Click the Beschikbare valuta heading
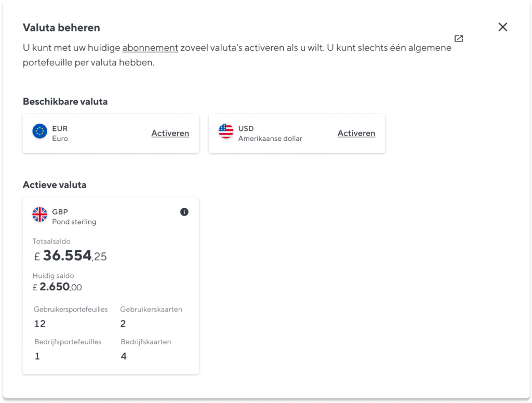532x403 pixels. [65, 102]
